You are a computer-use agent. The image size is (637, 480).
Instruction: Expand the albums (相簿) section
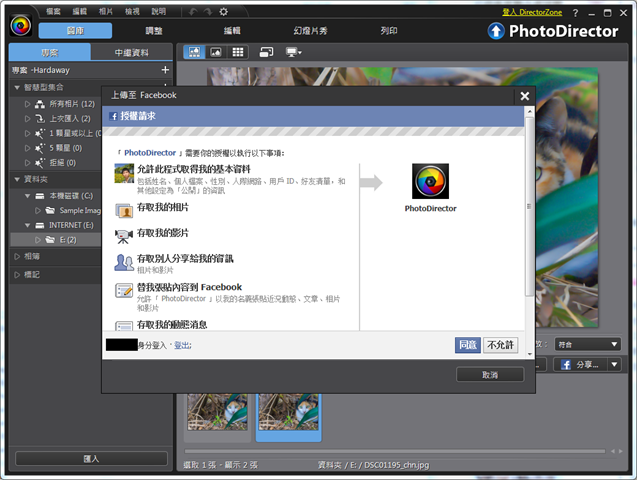click(x=17, y=256)
